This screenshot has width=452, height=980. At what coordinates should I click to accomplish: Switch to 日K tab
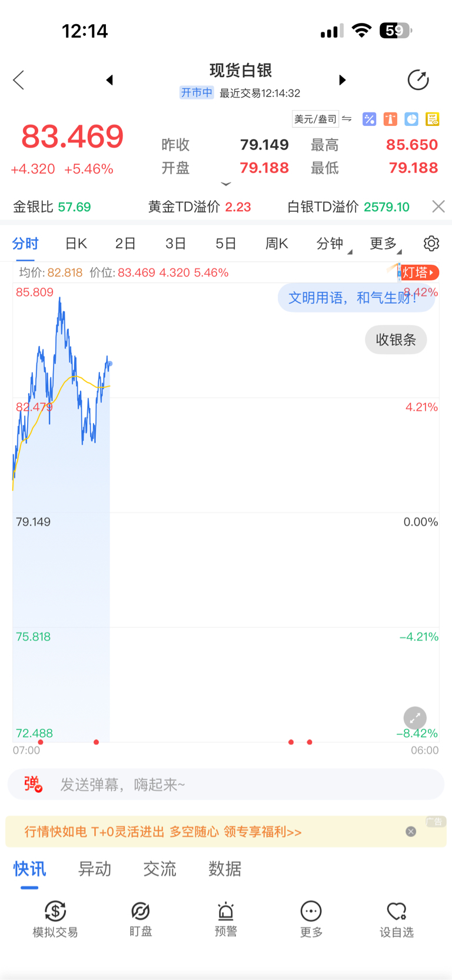pos(76,244)
